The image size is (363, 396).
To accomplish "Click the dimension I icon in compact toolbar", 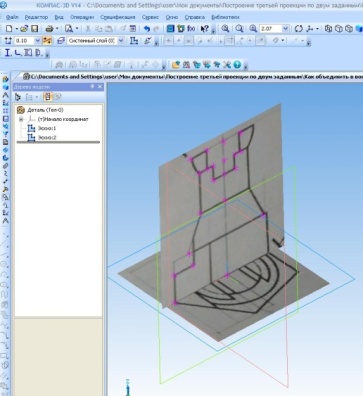I will [x=8, y=53].
